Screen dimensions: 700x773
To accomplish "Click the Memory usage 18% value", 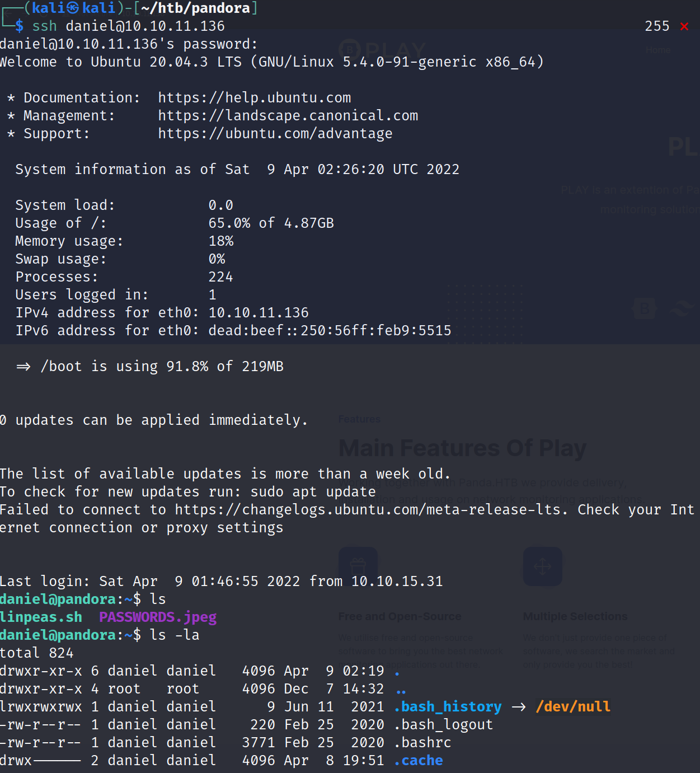I will click(x=221, y=241).
